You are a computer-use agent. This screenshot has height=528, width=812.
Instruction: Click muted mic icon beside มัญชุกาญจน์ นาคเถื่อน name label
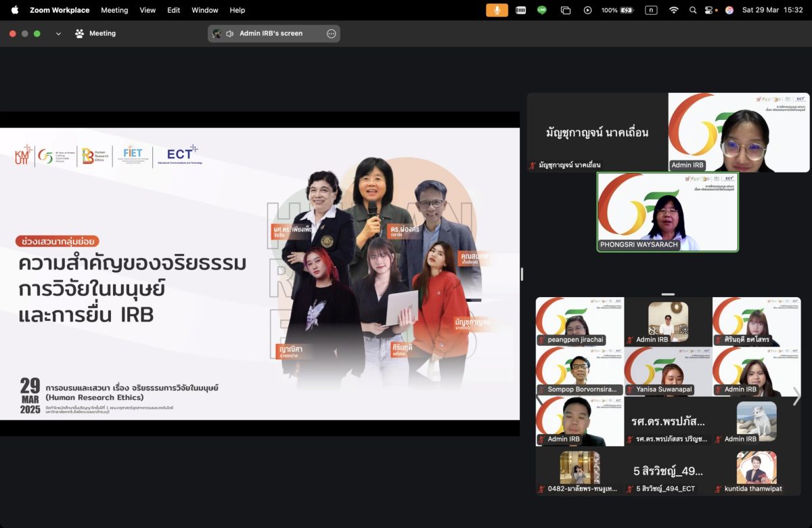[533, 165]
